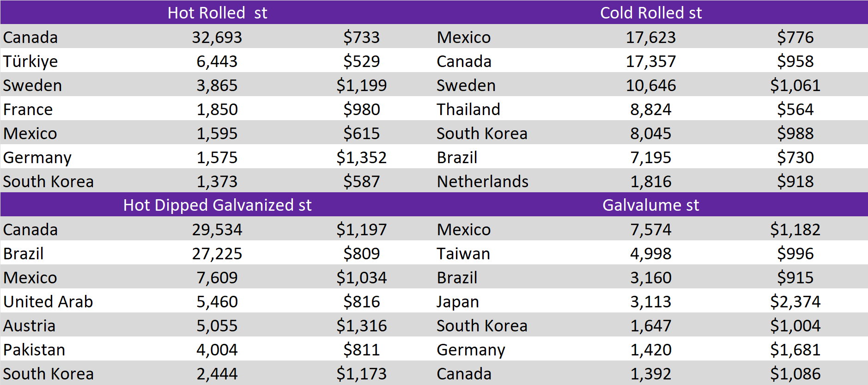868x385 pixels.
Task: Select the $2,374 price cell
Action: click(x=795, y=301)
